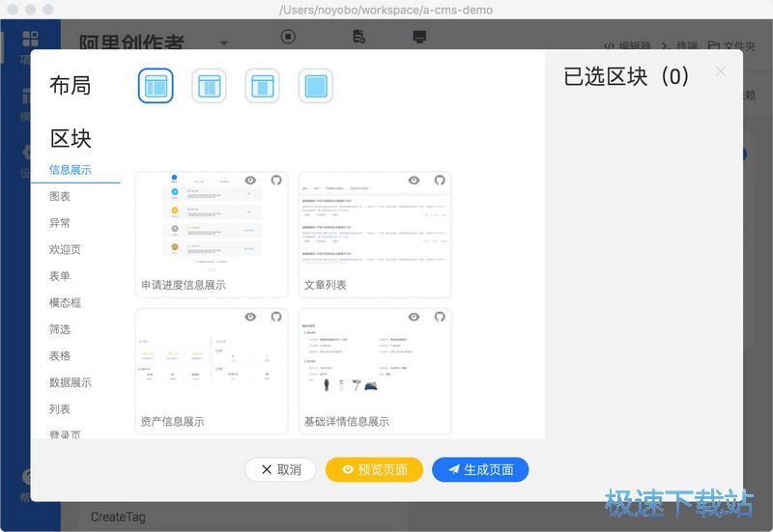Preview the 资产信息展示 block with eye icon

[x=250, y=317]
